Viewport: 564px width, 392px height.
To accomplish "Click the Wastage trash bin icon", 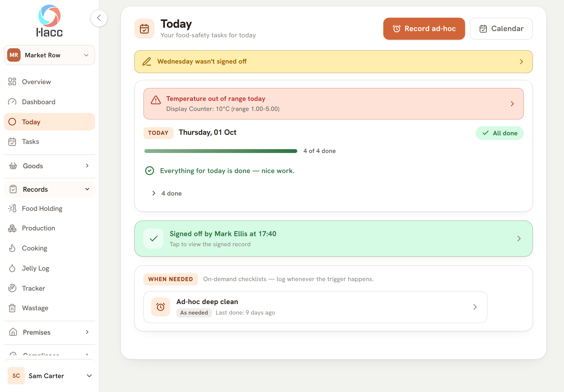I will tap(12, 308).
